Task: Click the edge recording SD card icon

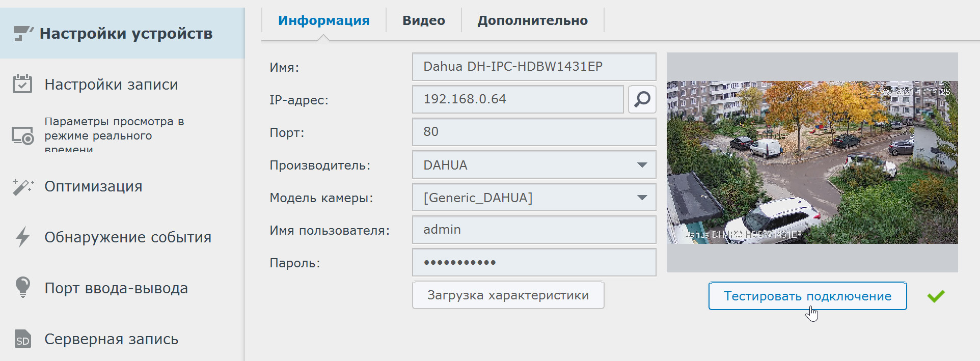Action: (23, 339)
